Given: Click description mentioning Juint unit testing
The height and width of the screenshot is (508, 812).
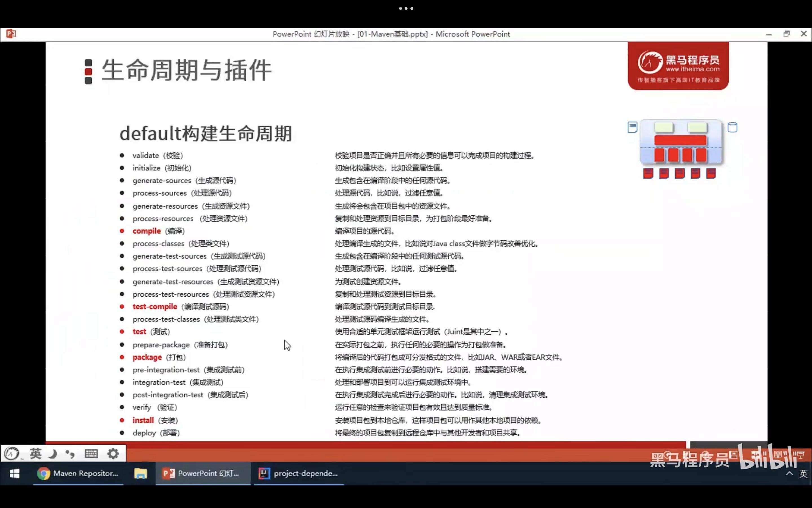Looking at the screenshot, I should (x=422, y=332).
